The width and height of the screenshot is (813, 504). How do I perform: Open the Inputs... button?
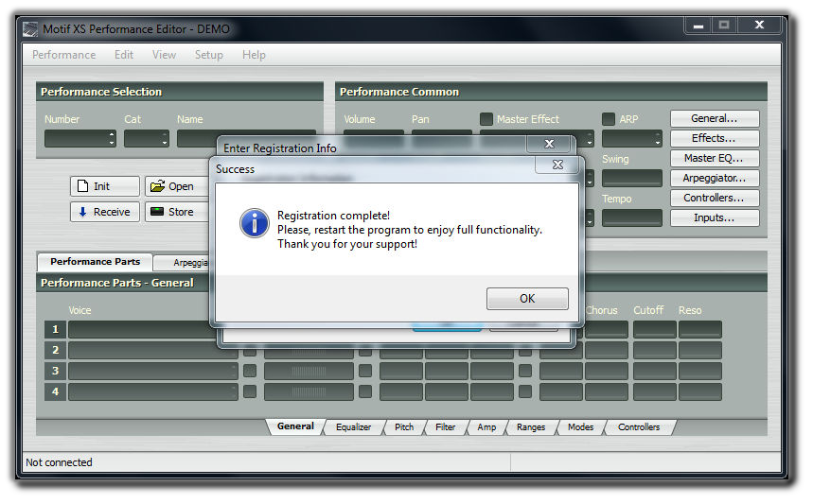(x=715, y=218)
